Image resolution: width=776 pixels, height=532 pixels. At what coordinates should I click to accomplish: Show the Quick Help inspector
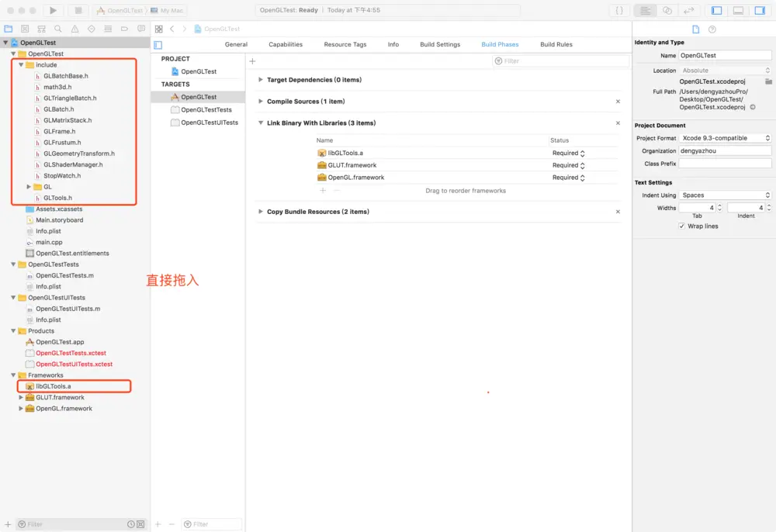pos(712,29)
